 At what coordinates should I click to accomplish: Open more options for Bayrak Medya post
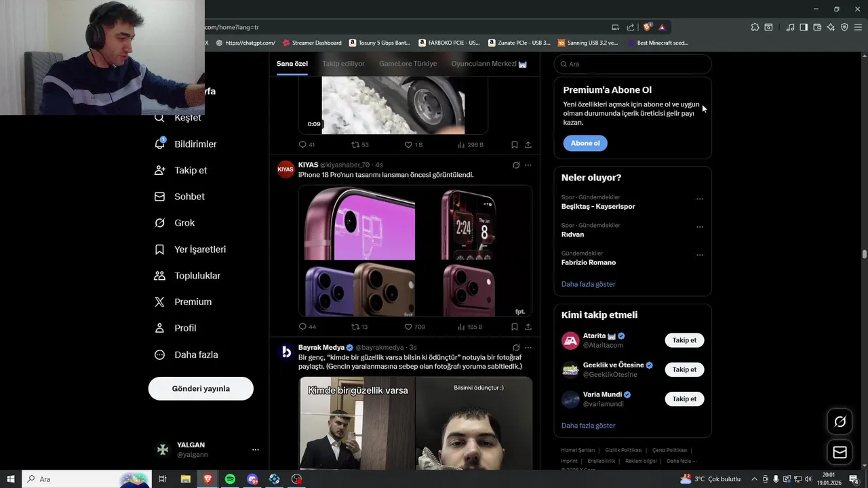(x=528, y=347)
